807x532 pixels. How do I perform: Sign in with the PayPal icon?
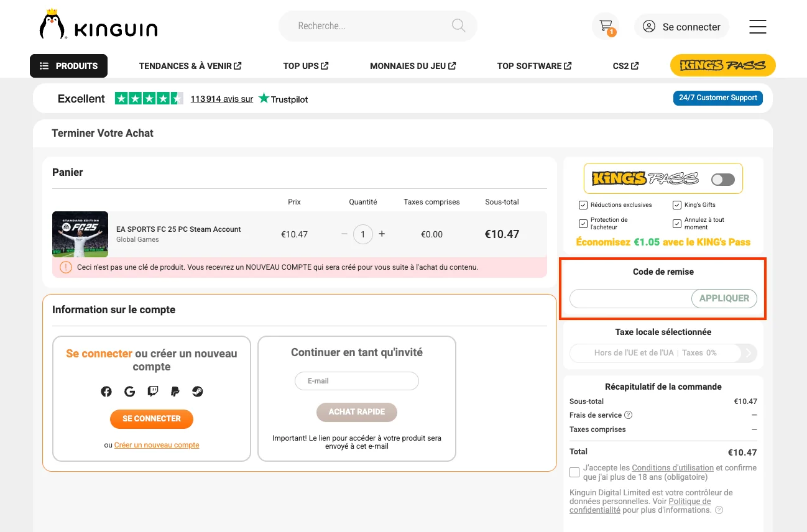[175, 392]
